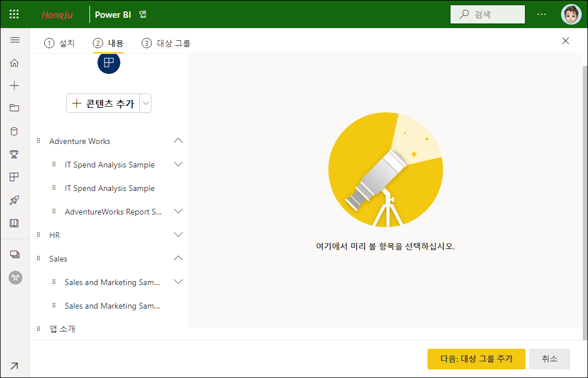
Task: Collapse the Adventure Works section
Action: (x=178, y=141)
